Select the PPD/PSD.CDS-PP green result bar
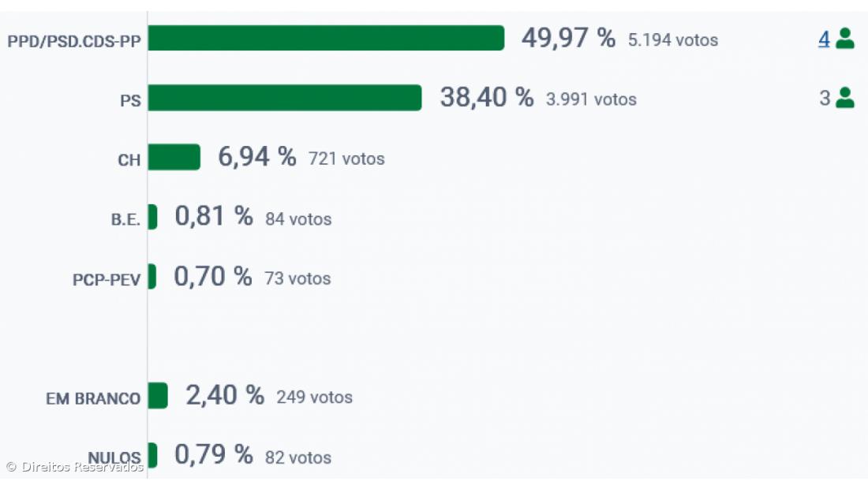The height and width of the screenshot is (489, 868). coord(326,38)
